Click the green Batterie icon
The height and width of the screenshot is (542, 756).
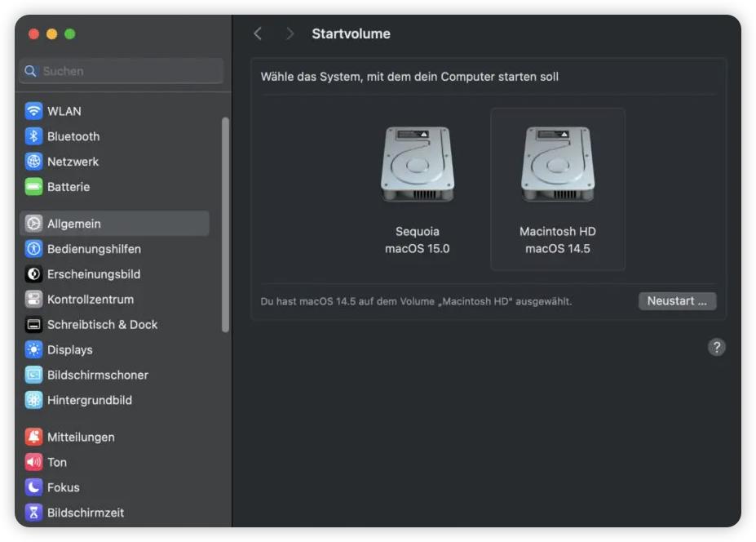point(33,186)
